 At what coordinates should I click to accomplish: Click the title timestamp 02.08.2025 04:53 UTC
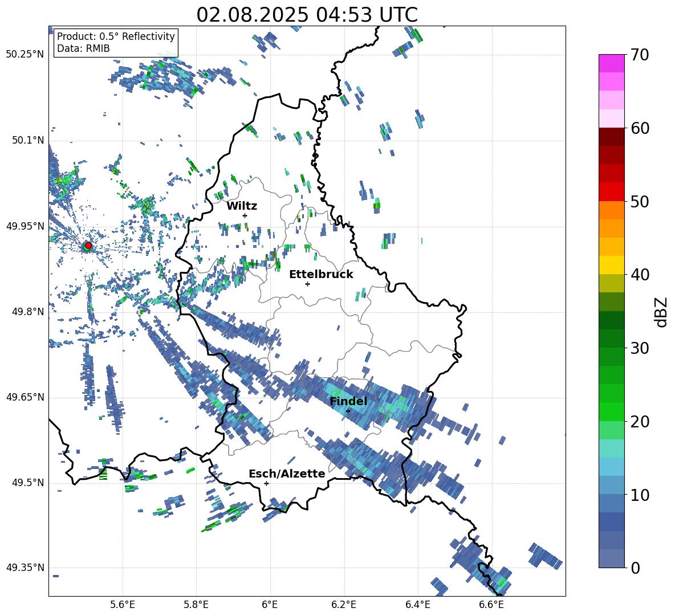(307, 15)
